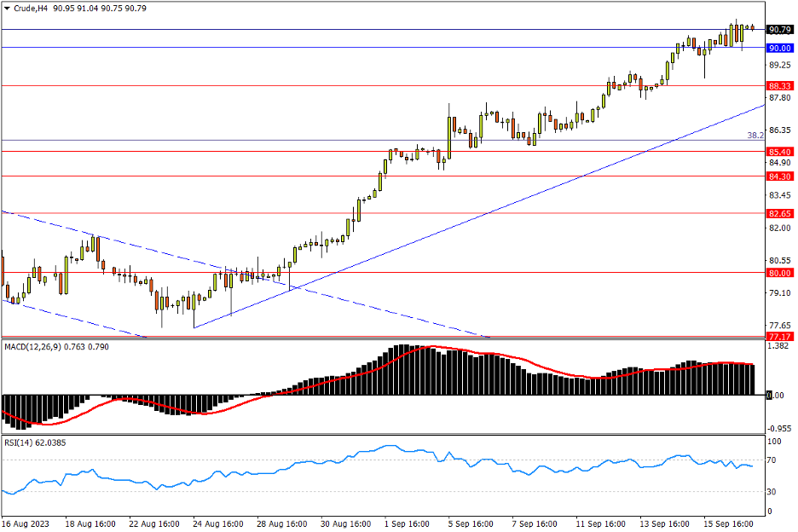Click the red 84.30 level tag
798x532 pixels.
pos(779,176)
